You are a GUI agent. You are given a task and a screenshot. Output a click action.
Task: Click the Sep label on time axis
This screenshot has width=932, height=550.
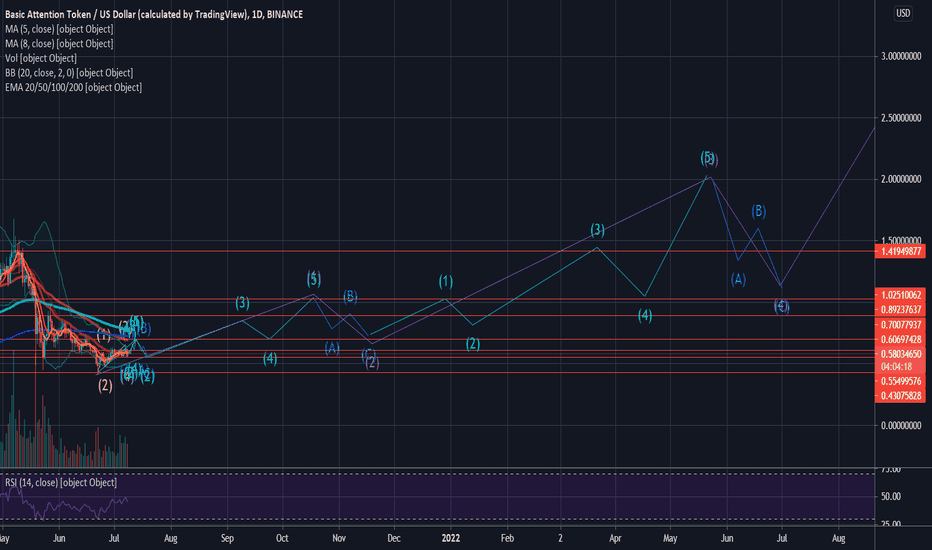[x=227, y=538]
